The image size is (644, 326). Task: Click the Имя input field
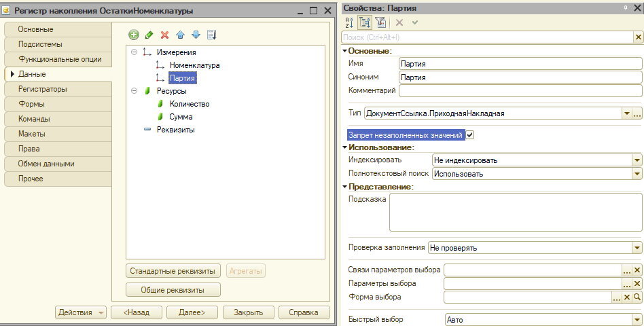(520, 64)
